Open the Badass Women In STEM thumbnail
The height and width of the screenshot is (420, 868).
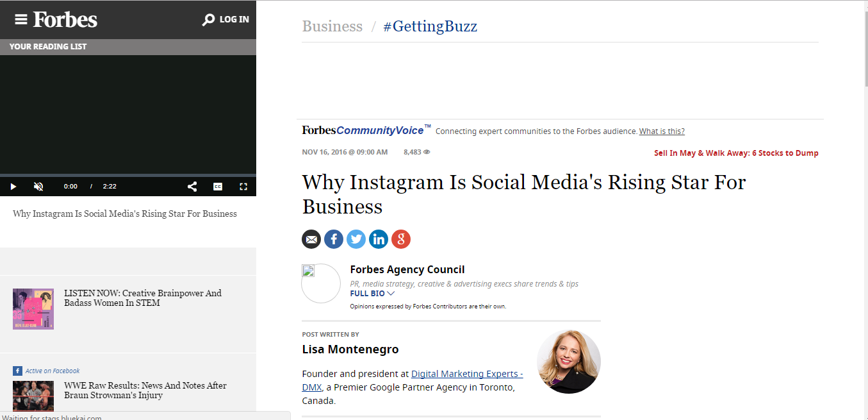(x=33, y=309)
